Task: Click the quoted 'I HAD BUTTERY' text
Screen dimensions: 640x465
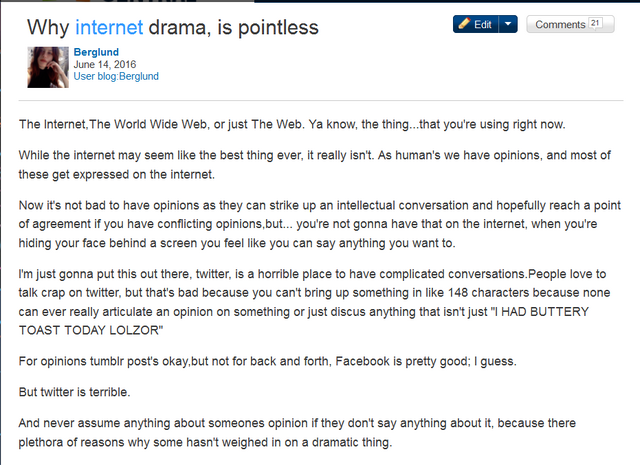Action: click(x=540, y=311)
